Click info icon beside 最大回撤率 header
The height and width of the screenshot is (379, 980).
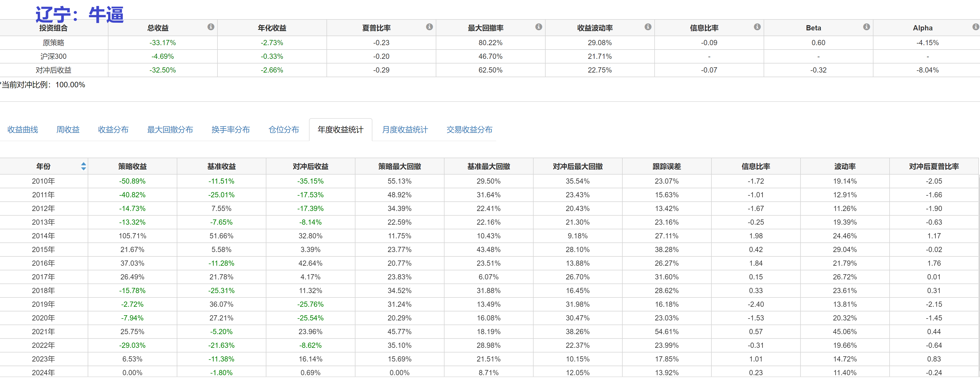coord(538,27)
